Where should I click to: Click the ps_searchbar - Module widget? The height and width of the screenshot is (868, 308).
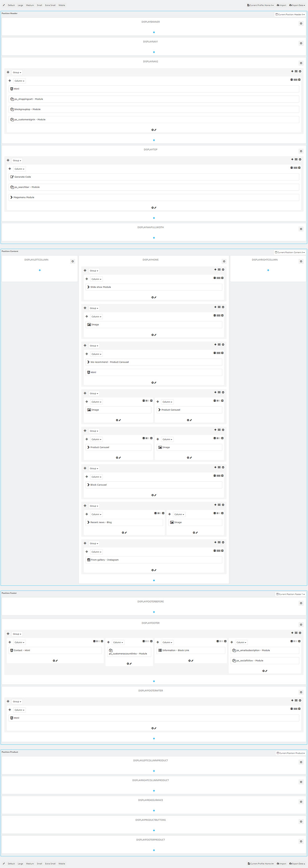[154, 187]
